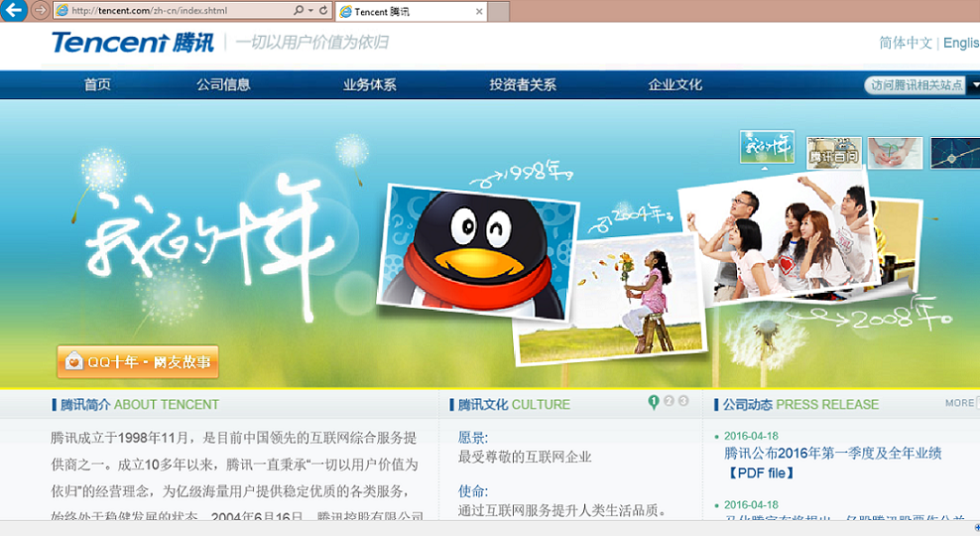Switch language to English
The image size is (980, 536).
961,43
